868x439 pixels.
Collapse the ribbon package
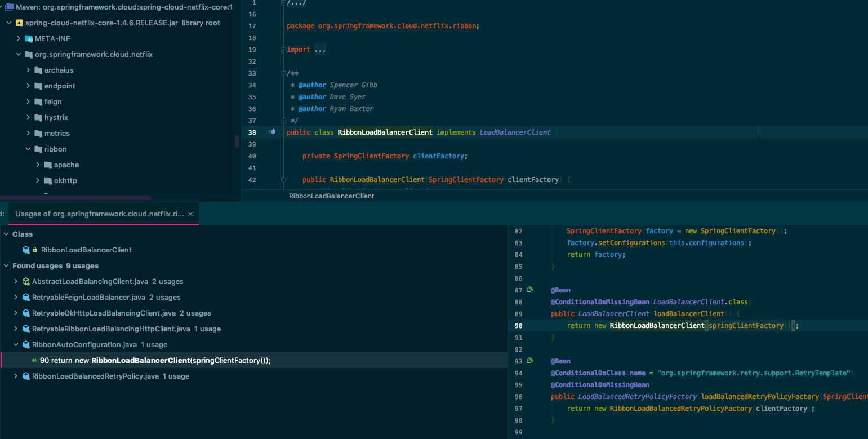pos(28,149)
